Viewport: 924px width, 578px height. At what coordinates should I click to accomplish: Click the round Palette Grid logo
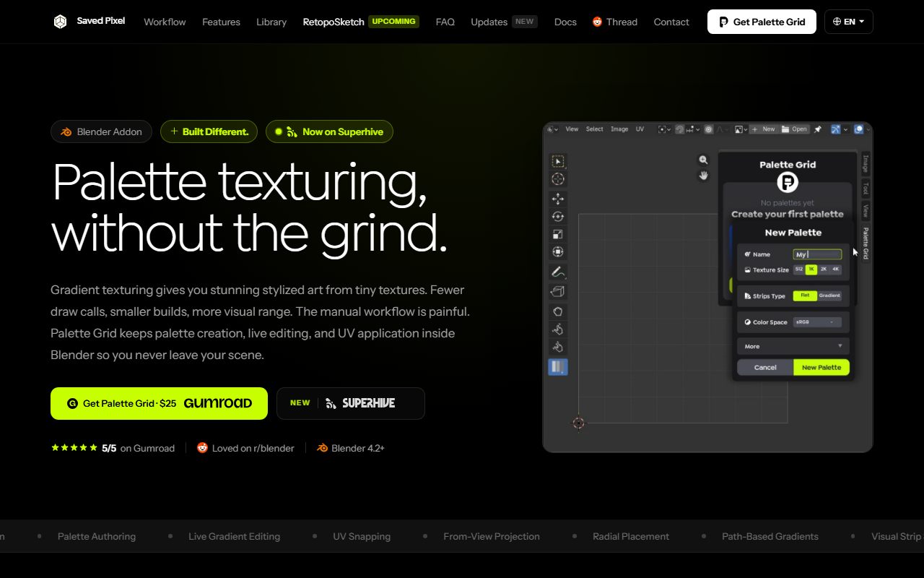pyautogui.click(x=788, y=182)
